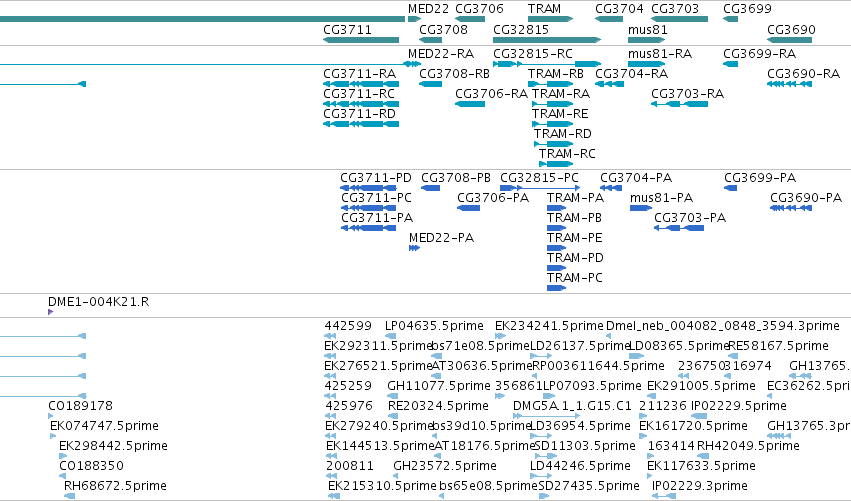851x501 pixels.
Task: Click the purple DME1-004K21.R arrow glyph
Action: pos(50,312)
